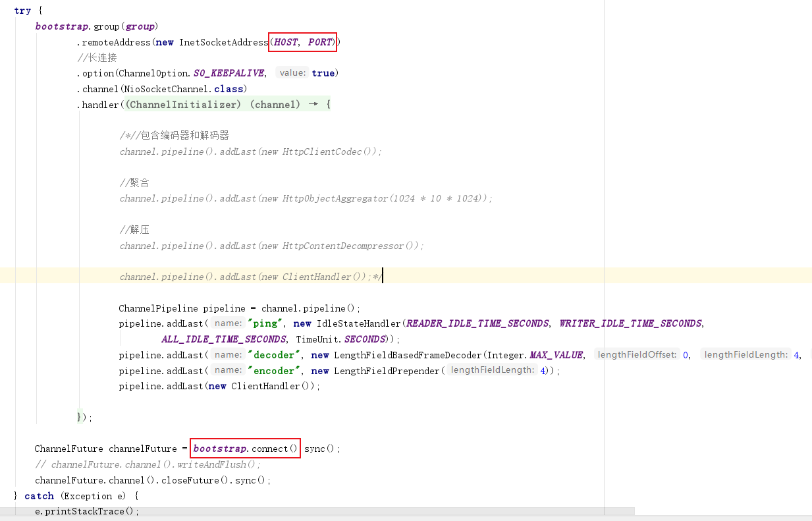This screenshot has height=521, width=812.
Task: Click the HttpContentDecompressor comment line
Action: 271,245
